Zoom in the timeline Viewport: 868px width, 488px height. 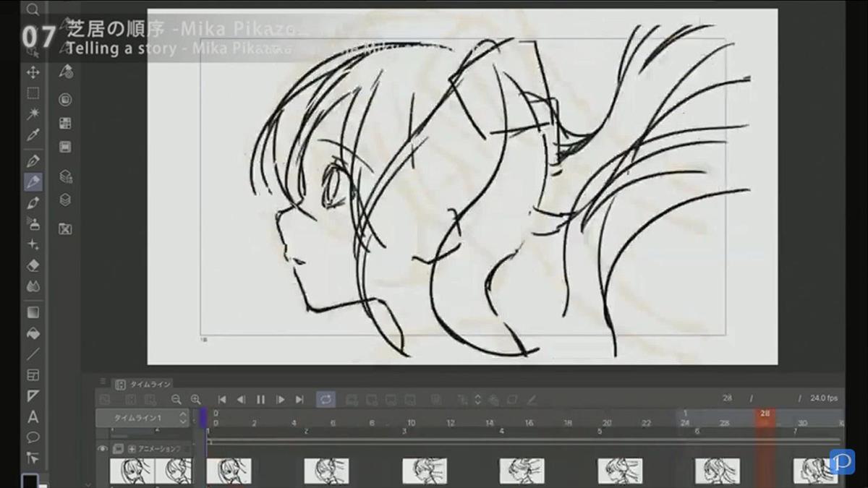195,399
